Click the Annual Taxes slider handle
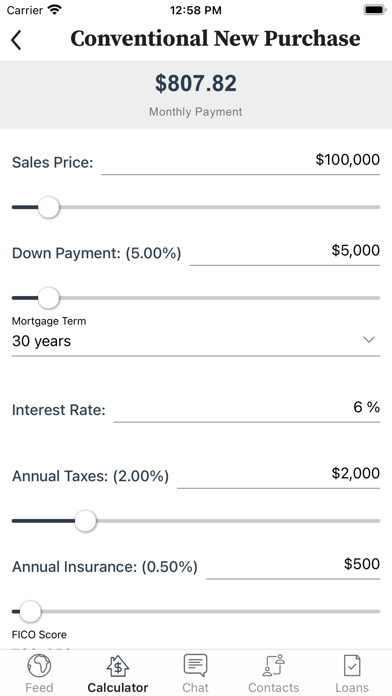 click(85, 521)
